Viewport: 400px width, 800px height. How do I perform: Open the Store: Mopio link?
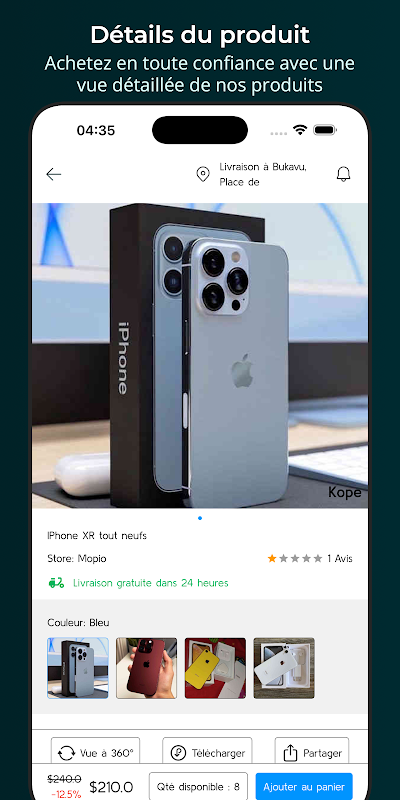[x=77, y=559]
